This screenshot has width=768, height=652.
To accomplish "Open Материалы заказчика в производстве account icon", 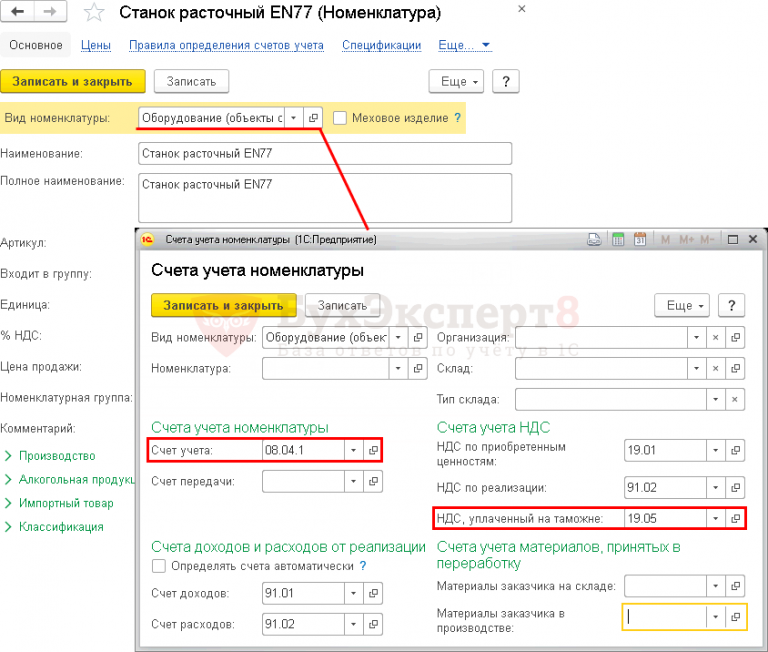I will 735,617.
